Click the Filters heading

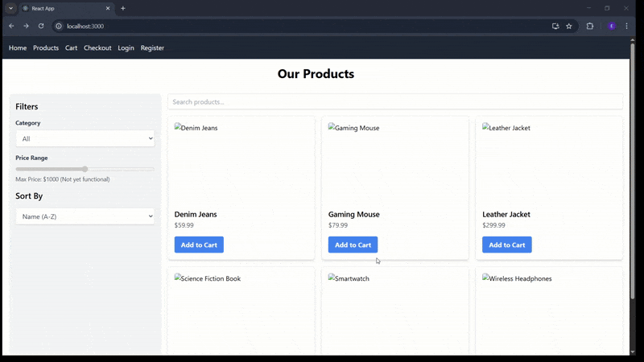click(27, 107)
